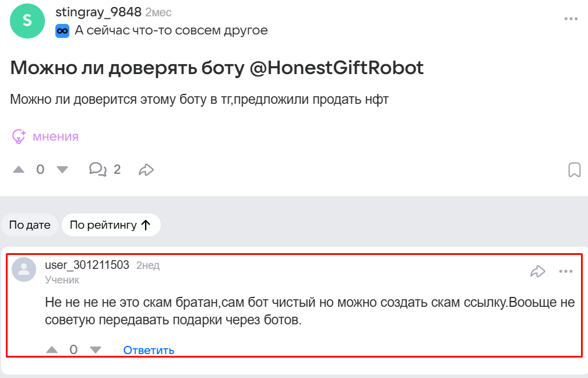Click the lightbulb opinions icon

click(19, 136)
